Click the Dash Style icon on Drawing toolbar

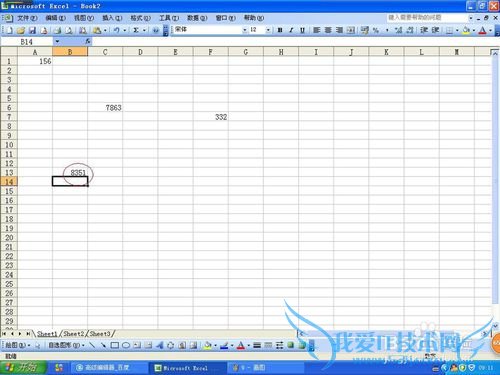tap(268, 345)
